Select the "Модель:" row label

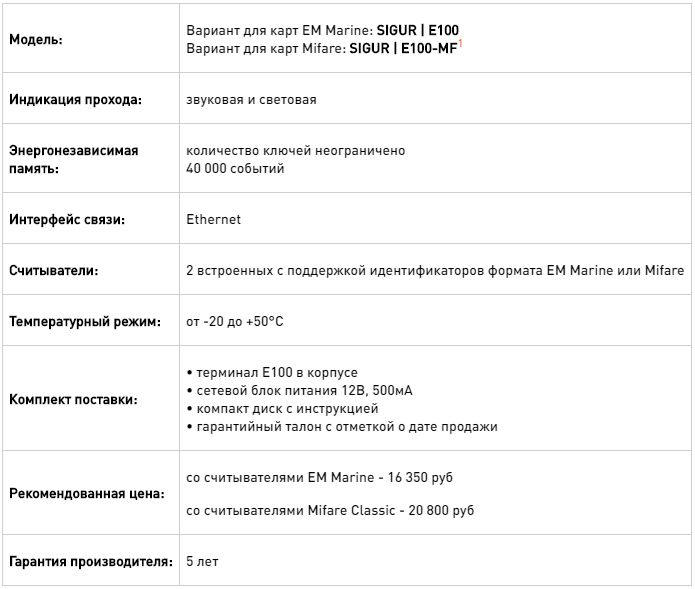pyautogui.click(x=36, y=40)
